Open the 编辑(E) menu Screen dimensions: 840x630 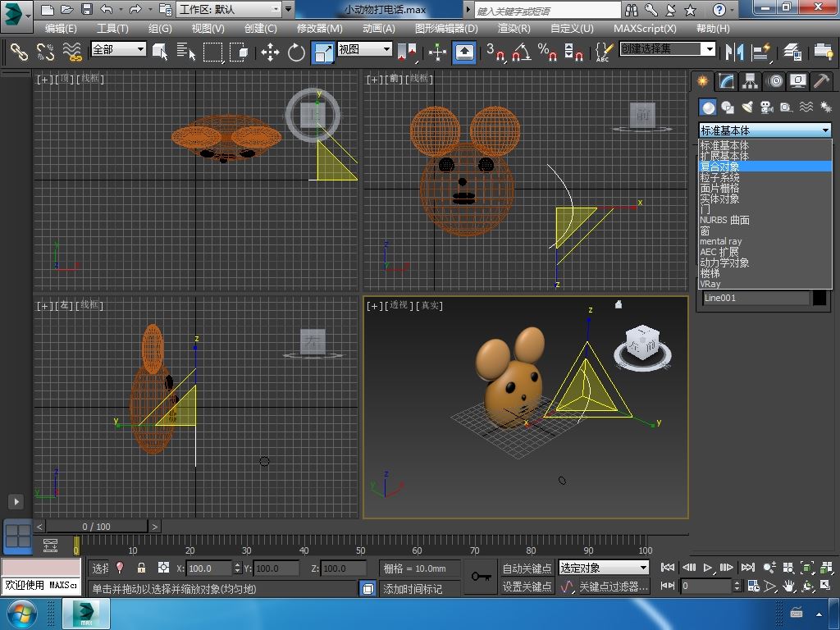pos(61,29)
